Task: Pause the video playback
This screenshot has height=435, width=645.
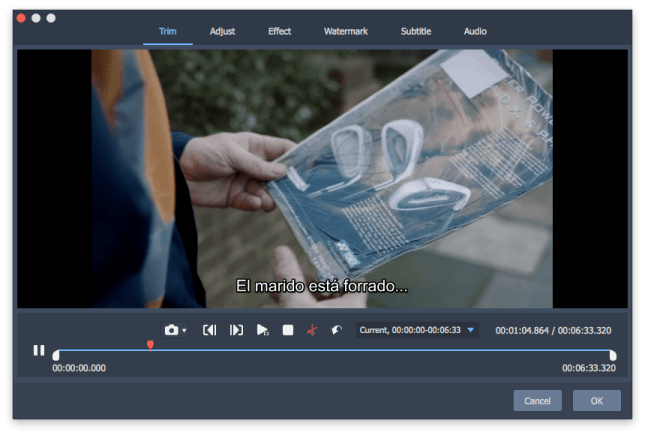Action: (39, 350)
